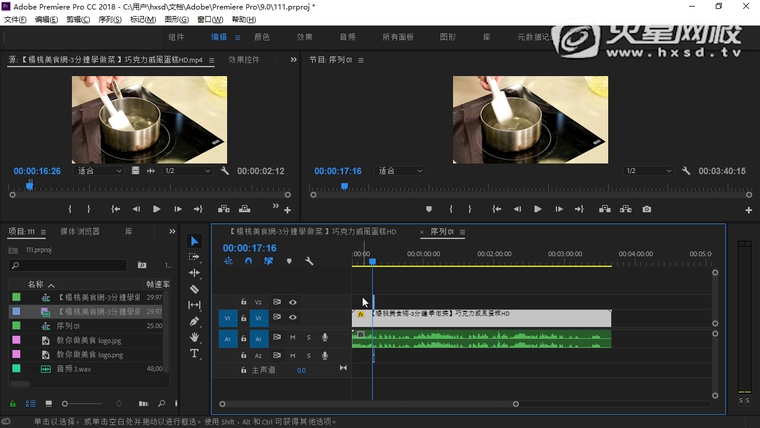Select the Hand tool

(194, 337)
